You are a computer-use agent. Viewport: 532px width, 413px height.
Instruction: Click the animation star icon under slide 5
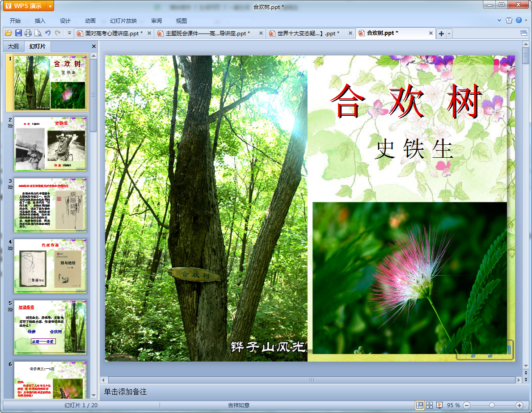coord(10,309)
